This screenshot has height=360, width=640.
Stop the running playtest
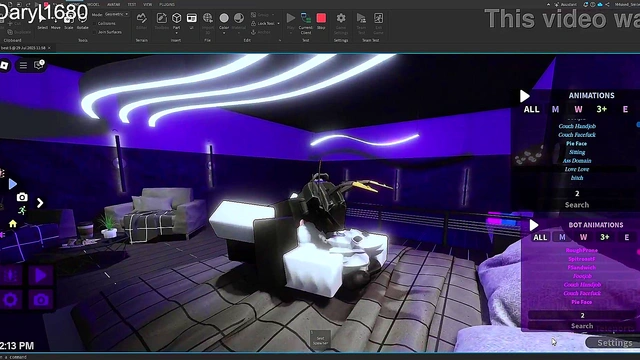321,18
